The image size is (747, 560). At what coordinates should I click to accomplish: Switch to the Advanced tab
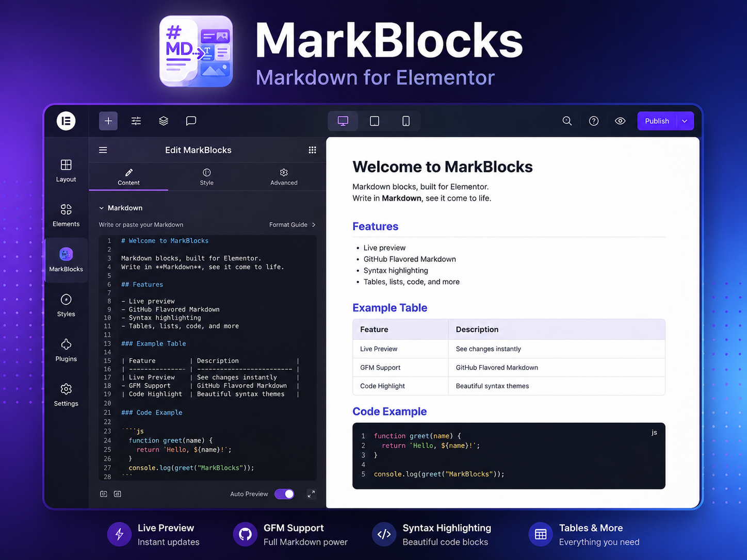(x=284, y=177)
